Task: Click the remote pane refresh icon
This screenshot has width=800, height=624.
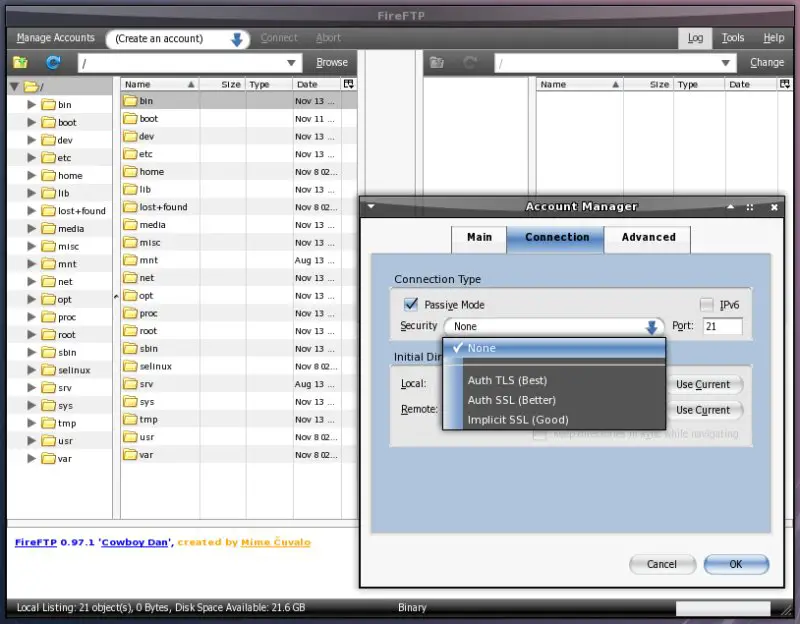Action: pyautogui.click(x=470, y=63)
